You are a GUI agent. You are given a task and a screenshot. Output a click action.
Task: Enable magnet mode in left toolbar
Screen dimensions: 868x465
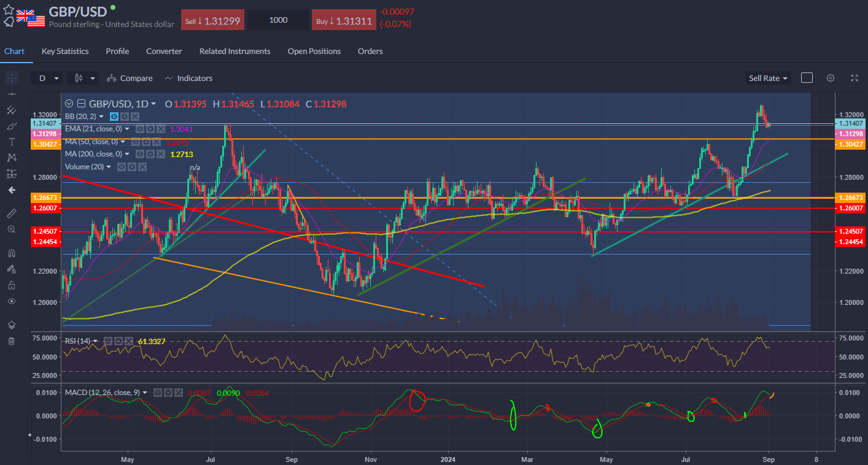(x=11, y=253)
